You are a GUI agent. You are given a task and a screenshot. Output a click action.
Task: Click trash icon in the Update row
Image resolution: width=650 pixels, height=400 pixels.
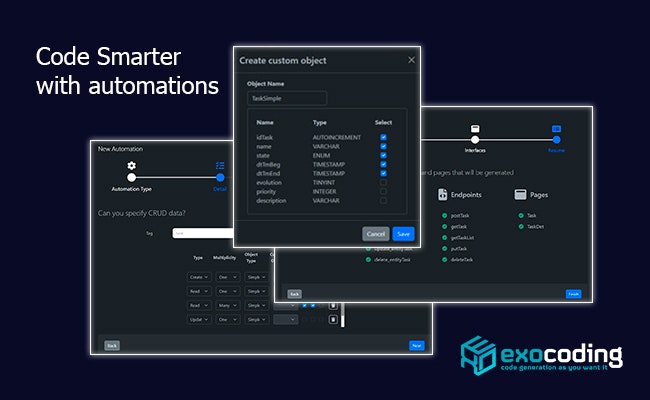point(333,320)
